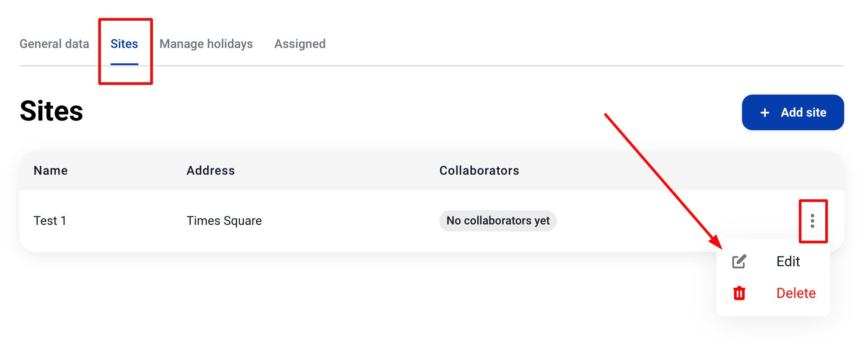
Task: Click the pencil Edit icon
Action: (739, 262)
